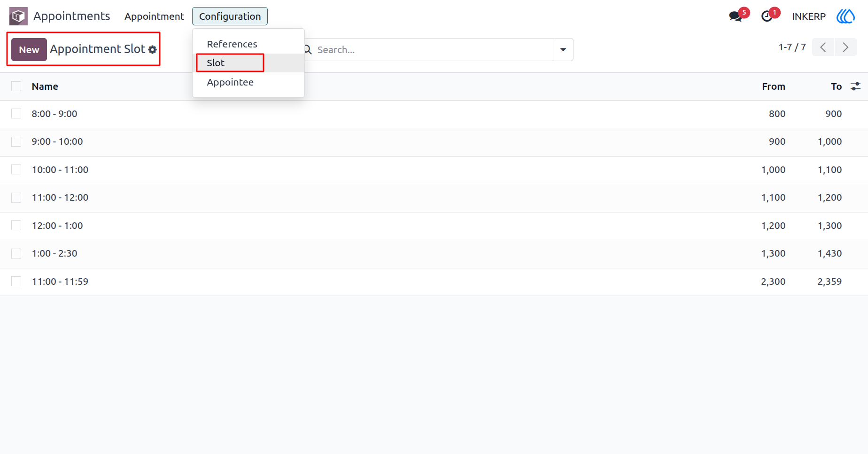
Task: Toggle the select-all checkbox in header
Action: [16, 86]
